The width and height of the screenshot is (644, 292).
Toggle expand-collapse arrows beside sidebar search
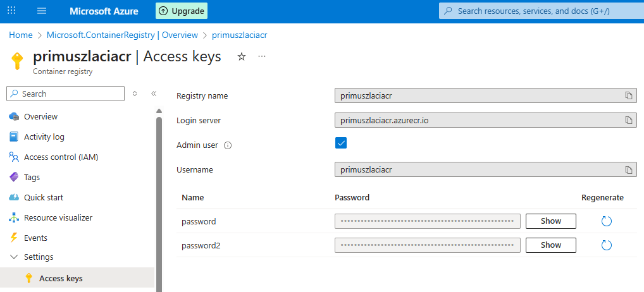135,94
